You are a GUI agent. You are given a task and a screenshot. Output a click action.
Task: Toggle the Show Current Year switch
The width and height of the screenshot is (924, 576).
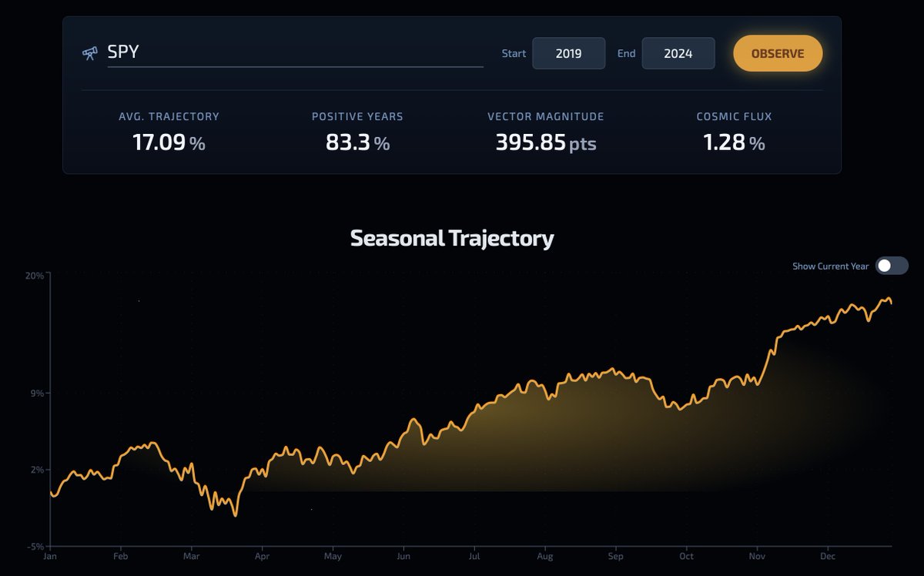892,266
